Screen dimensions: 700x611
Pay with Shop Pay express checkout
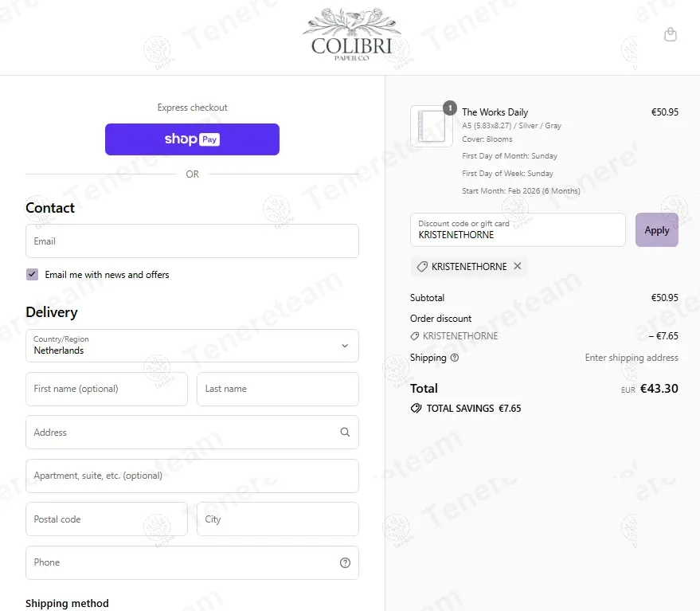(192, 139)
